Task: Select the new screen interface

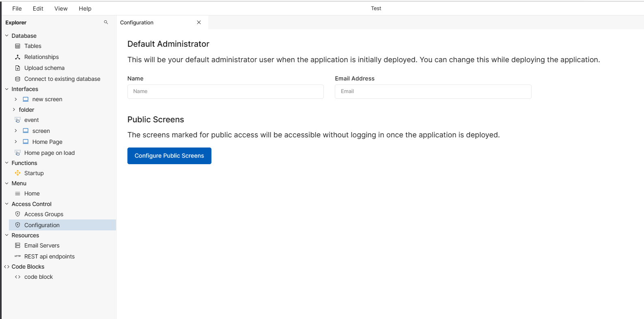Action: click(47, 99)
